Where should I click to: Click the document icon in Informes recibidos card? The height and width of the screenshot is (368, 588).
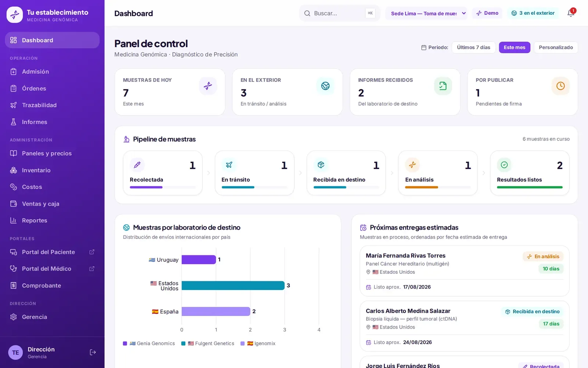pyautogui.click(x=443, y=86)
